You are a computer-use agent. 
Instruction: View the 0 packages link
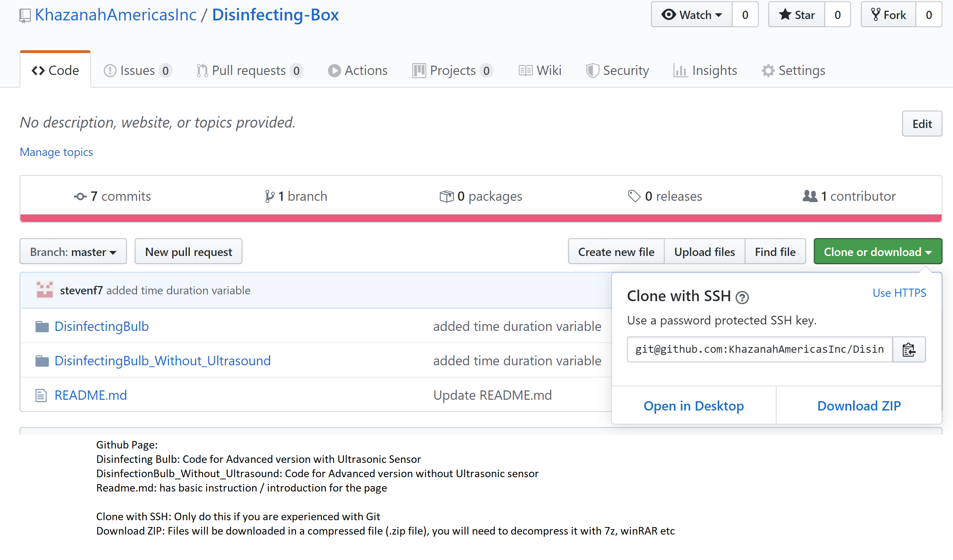click(x=481, y=196)
